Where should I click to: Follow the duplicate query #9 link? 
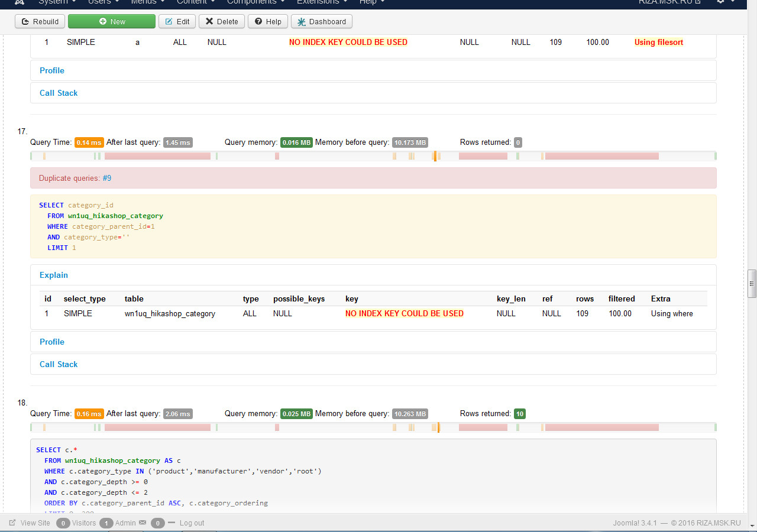(107, 178)
